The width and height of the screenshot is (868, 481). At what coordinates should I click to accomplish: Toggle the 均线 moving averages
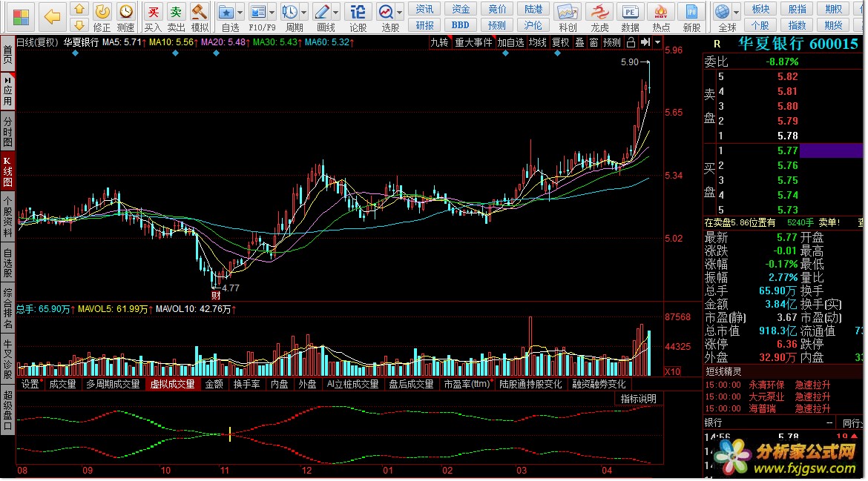click(538, 42)
